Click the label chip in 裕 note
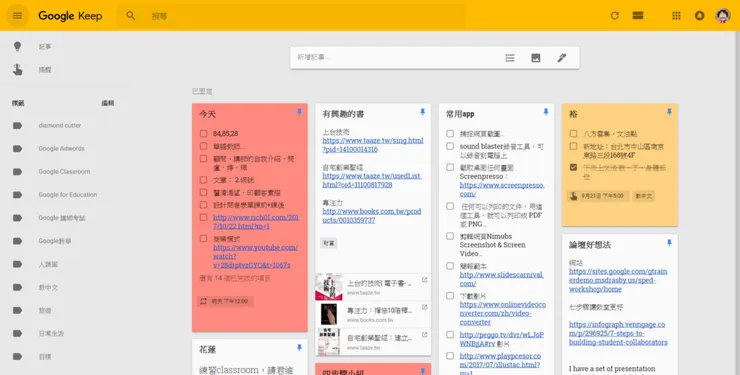Screen dimensions: 740x375 pos(644,196)
